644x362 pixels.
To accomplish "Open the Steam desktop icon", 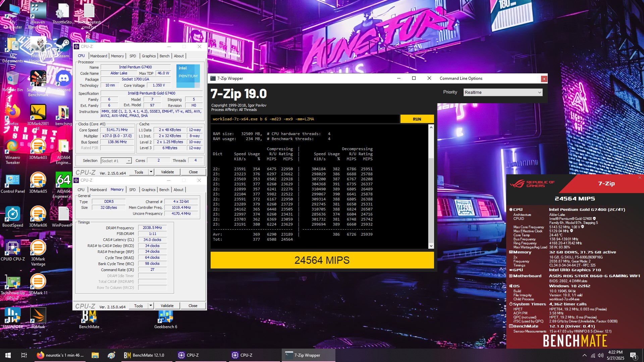I will [63, 48].
